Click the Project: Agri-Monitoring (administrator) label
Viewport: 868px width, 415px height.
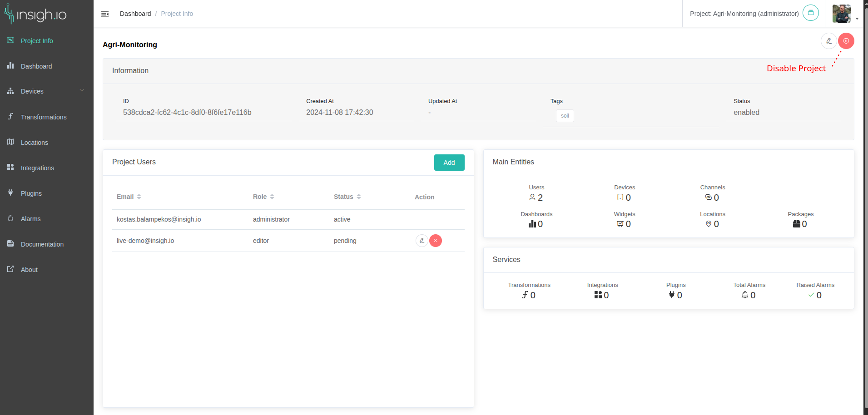pos(744,14)
